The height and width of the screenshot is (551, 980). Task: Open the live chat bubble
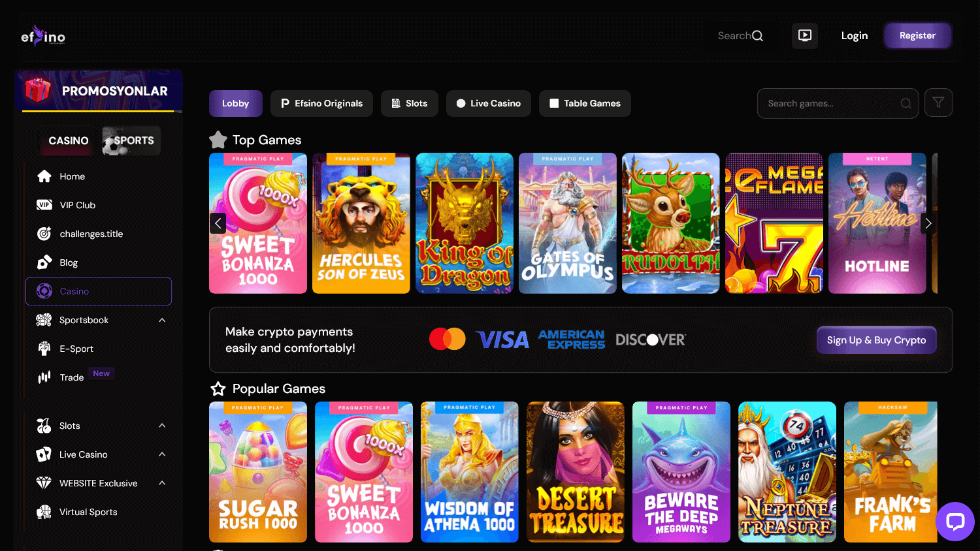point(955,522)
